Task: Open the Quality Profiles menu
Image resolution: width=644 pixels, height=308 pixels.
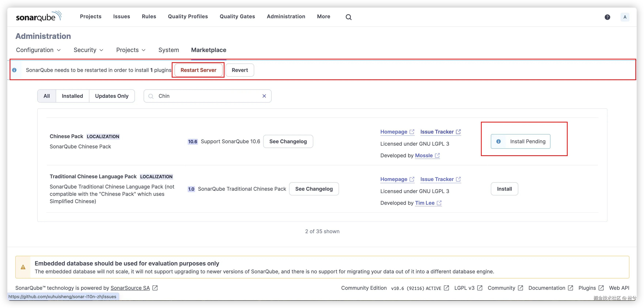Action: (188, 16)
